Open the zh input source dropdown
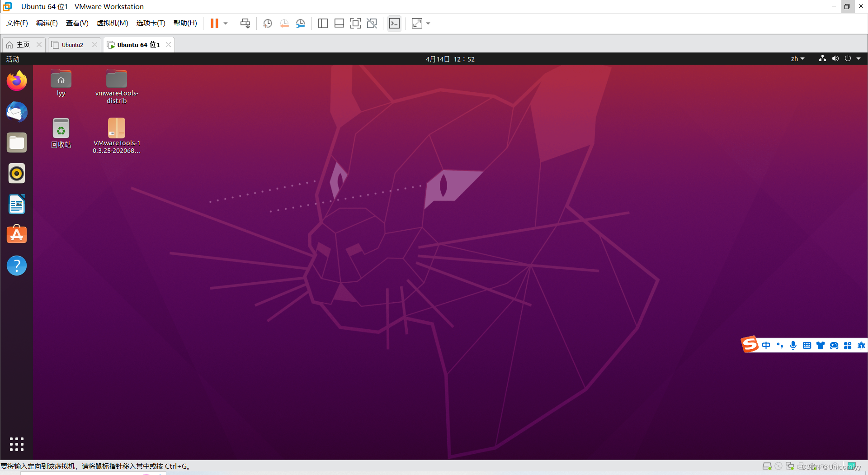Viewport: 868px width, 475px height. pyautogui.click(x=797, y=59)
